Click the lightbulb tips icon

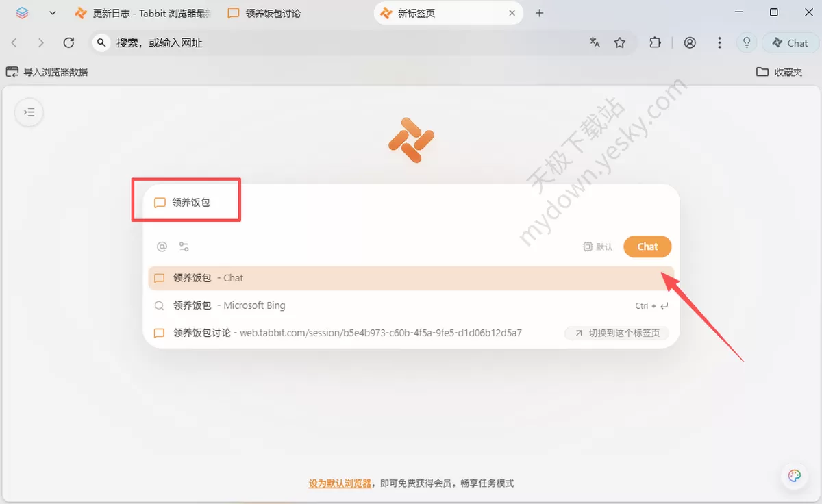pos(747,42)
